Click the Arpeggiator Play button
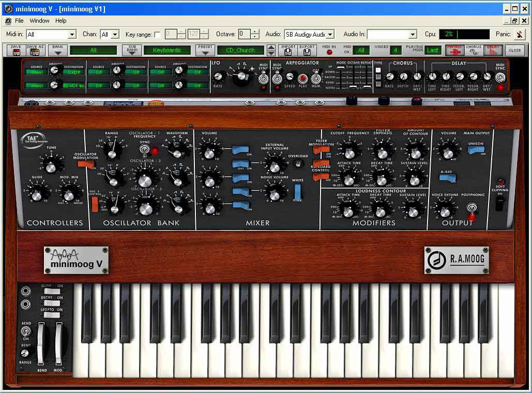The image size is (532, 393). click(x=303, y=78)
